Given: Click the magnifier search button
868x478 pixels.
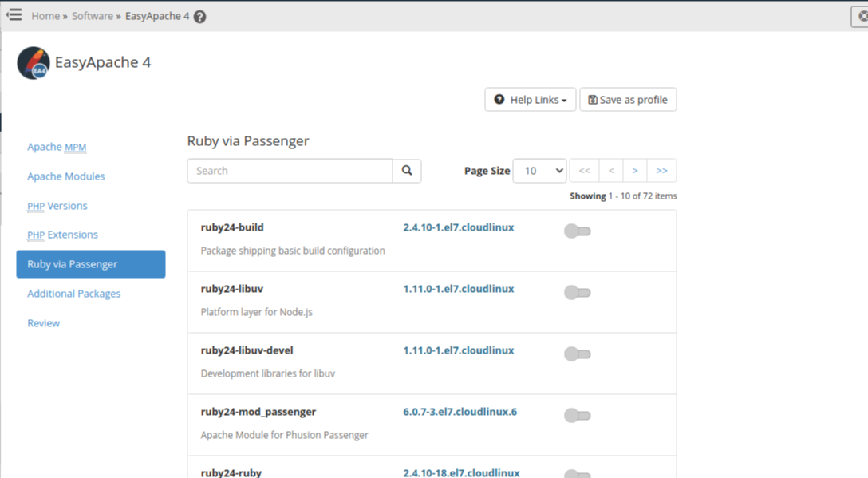Looking at the screenshot, I should point(407,171).
